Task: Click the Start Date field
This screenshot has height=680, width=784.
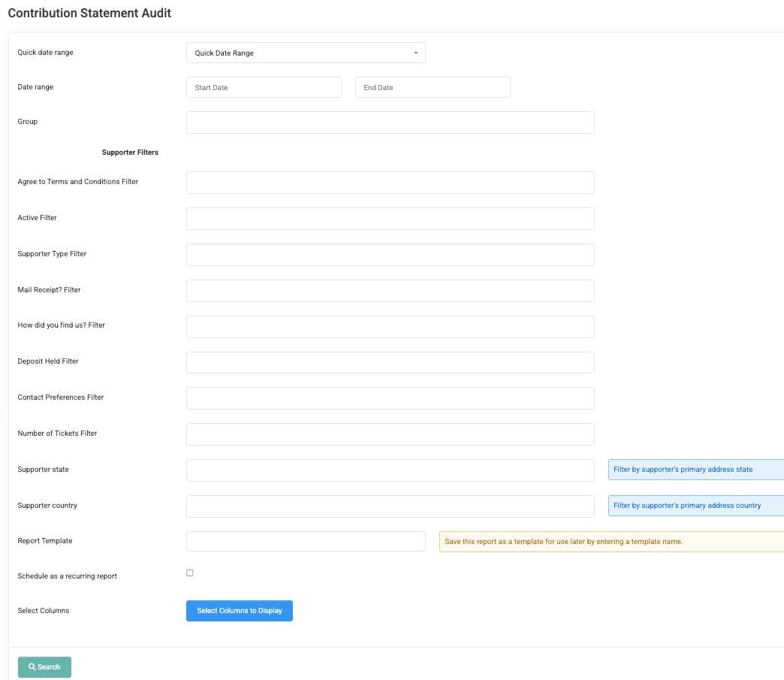Action: pos(263,87)
